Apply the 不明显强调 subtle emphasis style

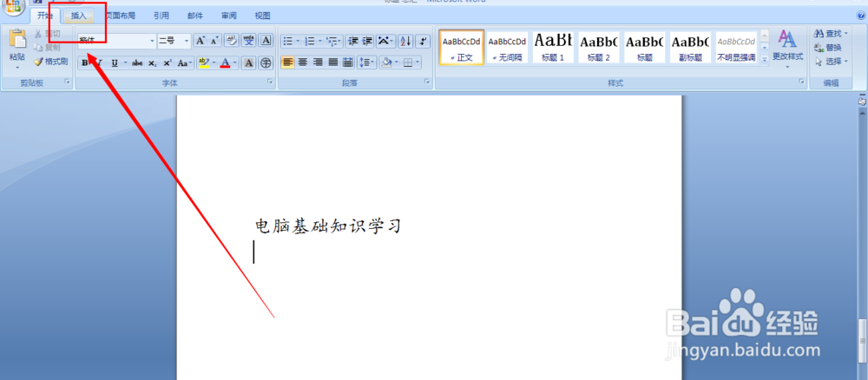pyautogui.click(x=736, y=48)
